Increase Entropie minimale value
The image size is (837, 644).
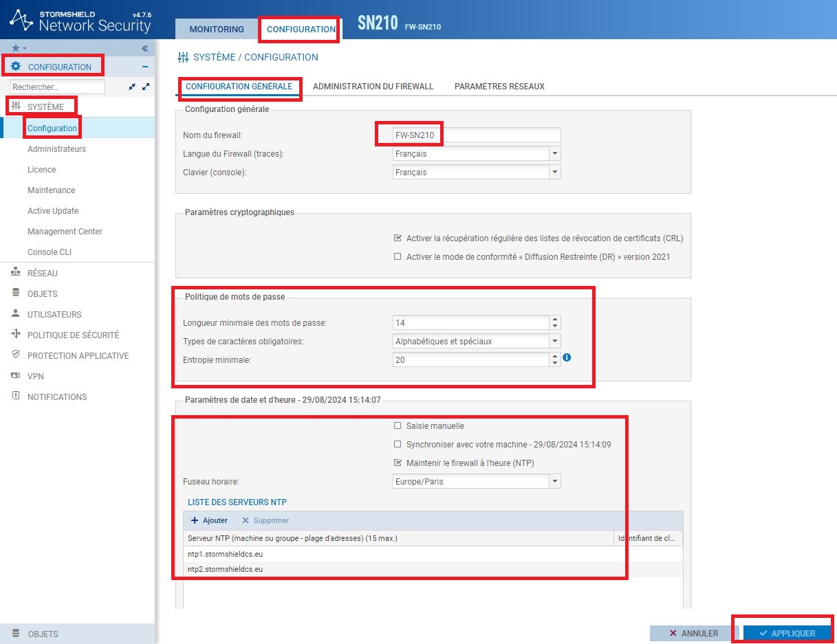(x=555, y=356)
